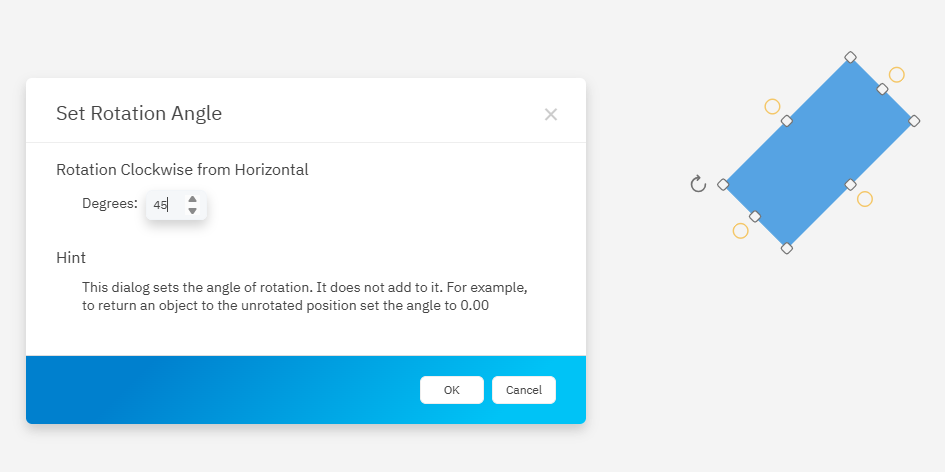Increase degrees with the up arrow
Image resolution: width=945 pixels, height=472 pixels.
192,199
